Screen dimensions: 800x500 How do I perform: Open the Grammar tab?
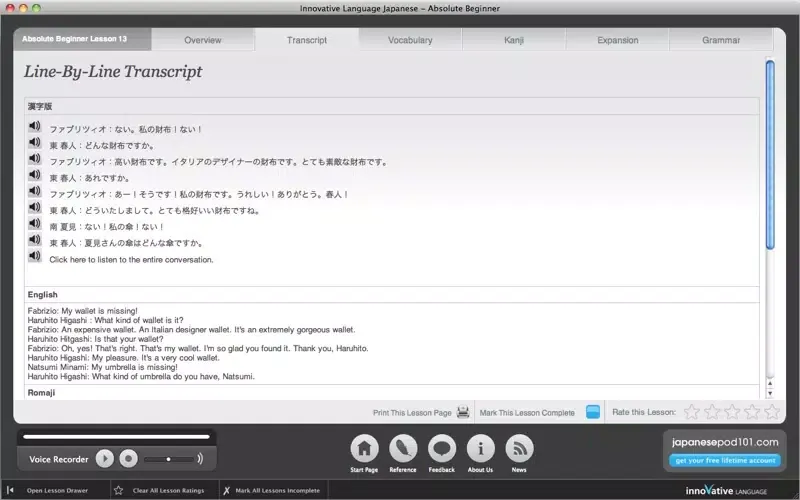click(721, 40)
